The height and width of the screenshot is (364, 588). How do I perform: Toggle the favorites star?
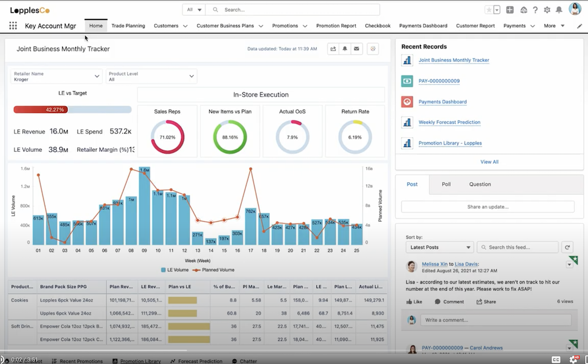pyautogui.click(x=489, y=10)
